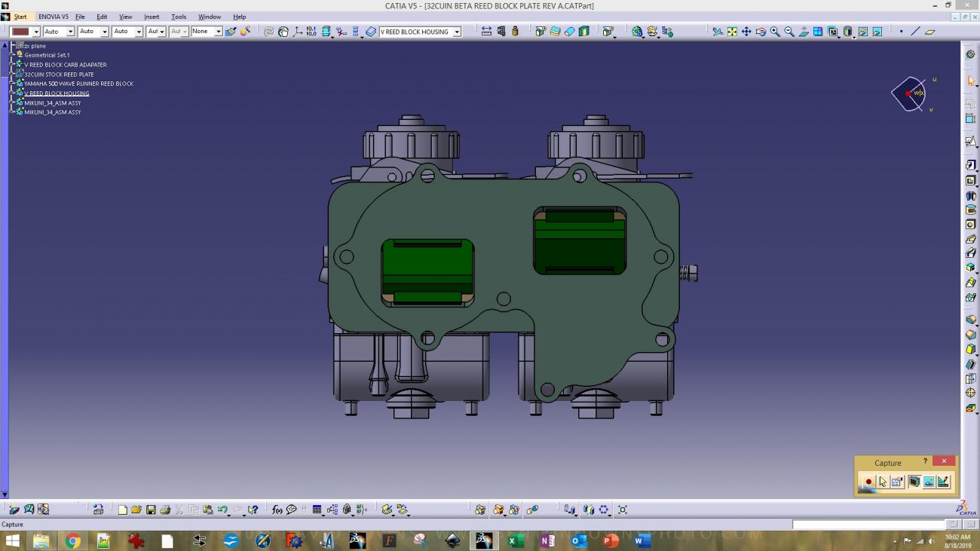Click the Mean Dimensions icon
This screenshot has width=980, height=551.
(x=311, y=32)
